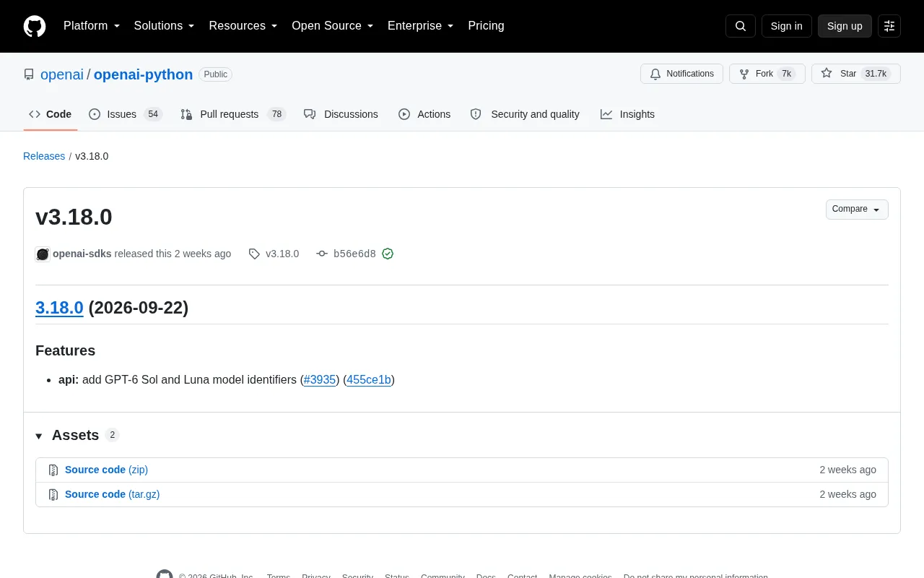This screenshot has width=924, height=578.
Task: Expand the Open Source menu
Action: (333, 26)
